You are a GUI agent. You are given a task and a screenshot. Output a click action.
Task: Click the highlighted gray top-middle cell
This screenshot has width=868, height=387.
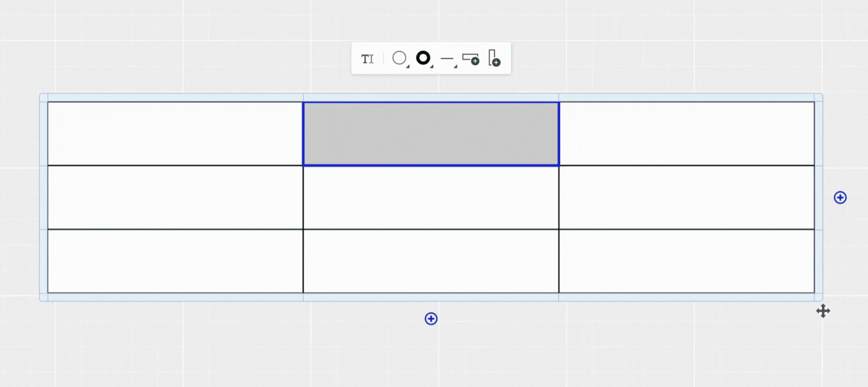[431, 134]
